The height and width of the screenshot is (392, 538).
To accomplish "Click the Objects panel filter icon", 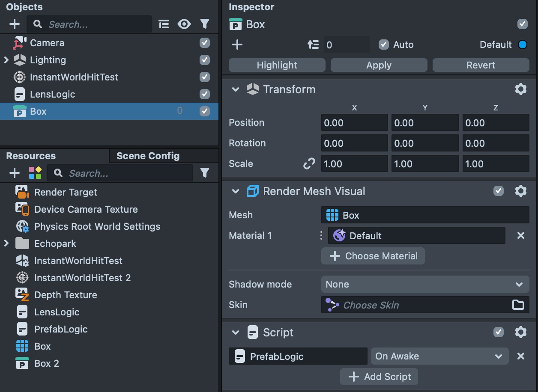I will click(x=205, y=24).
